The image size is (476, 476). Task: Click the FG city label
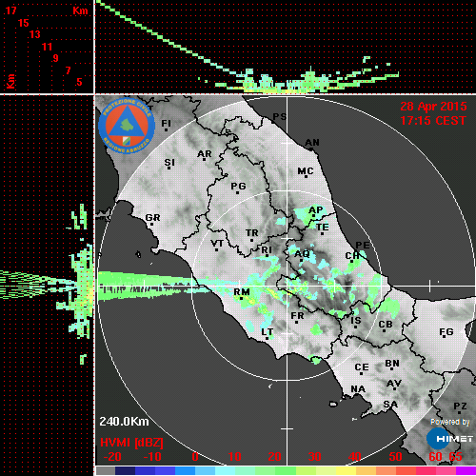(x=446, y=332)
